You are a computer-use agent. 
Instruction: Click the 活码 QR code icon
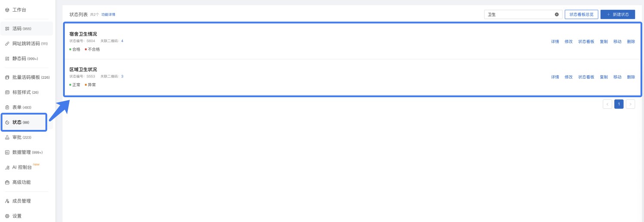pyautogui.click(x=7, y=29)
